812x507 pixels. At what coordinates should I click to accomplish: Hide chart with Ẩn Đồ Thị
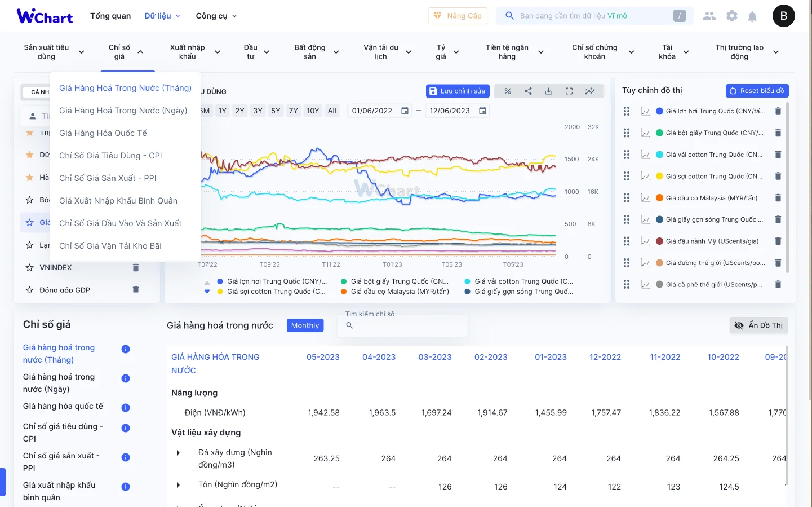click(x=758, y=325)
